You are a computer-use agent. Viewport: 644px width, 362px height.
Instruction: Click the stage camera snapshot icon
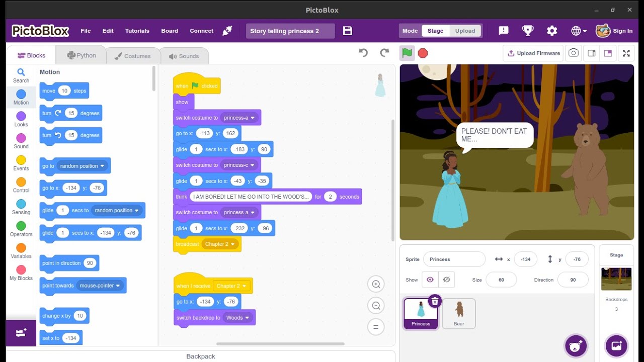pos(573,53)
